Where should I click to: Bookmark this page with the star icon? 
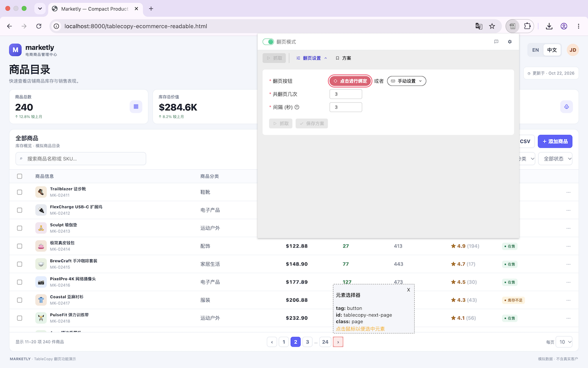(x=492, y=26)
